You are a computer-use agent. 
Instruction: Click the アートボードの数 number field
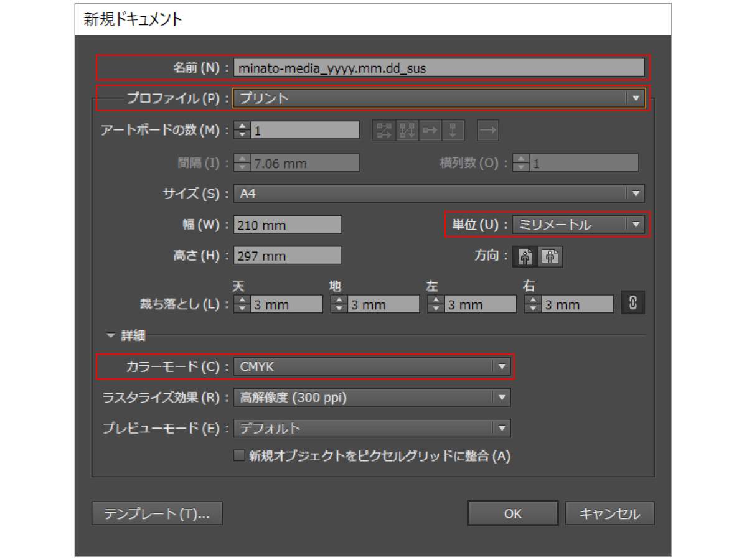tap(305, 130)
